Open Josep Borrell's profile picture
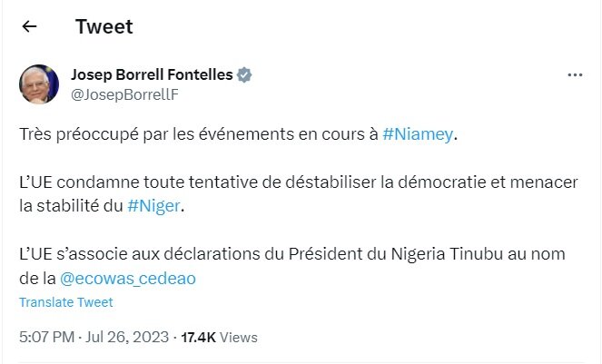Screen dimensions: 602x364 tap(40, 84)
